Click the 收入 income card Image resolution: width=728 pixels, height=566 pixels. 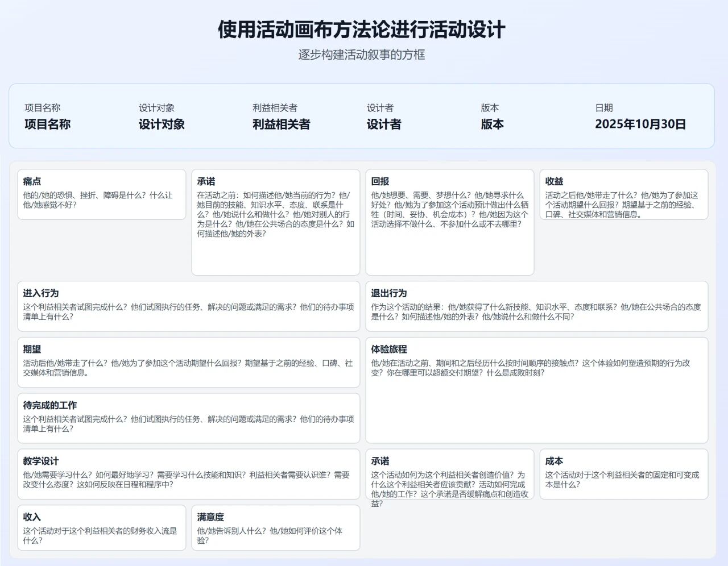point(102,528)
